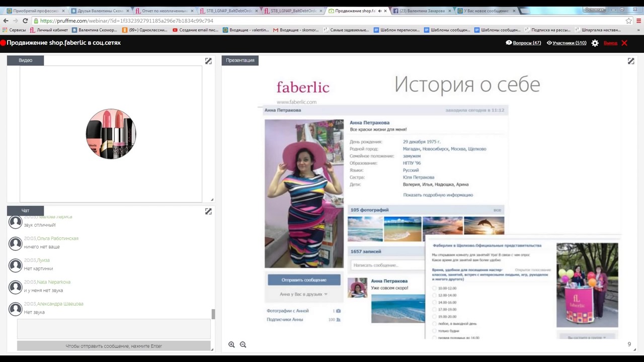Click the lipstick presenter avatar in video
This screenshot has width=644, height=362.
(x=111, y=134)
